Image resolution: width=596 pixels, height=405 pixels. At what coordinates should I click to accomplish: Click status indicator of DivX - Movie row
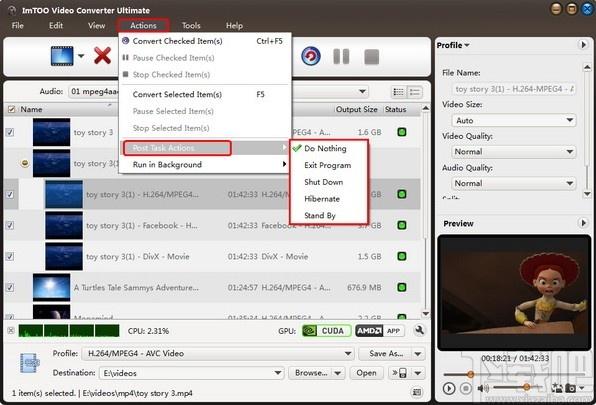point(402,256)
